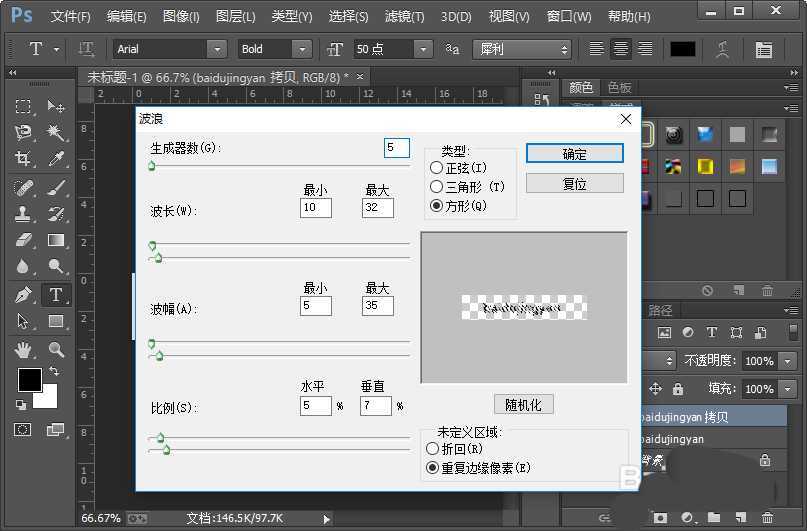Click the 波长 最小 input field
This screenshot has height=531, width=807.
(x=315, y=208)
